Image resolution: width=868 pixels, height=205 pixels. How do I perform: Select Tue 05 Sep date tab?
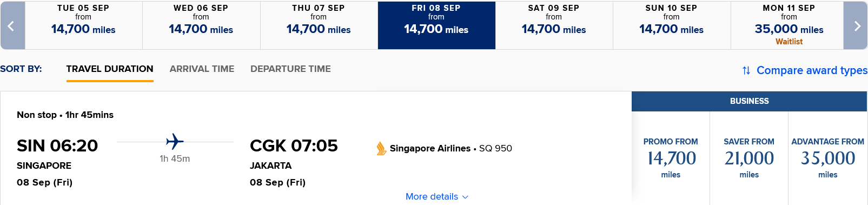83,25
